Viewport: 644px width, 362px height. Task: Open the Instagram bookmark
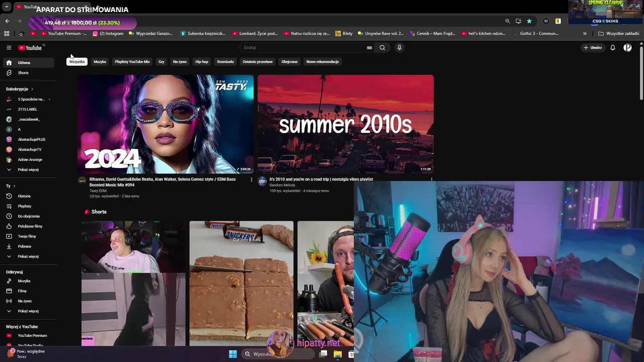(x=108, y=34)
